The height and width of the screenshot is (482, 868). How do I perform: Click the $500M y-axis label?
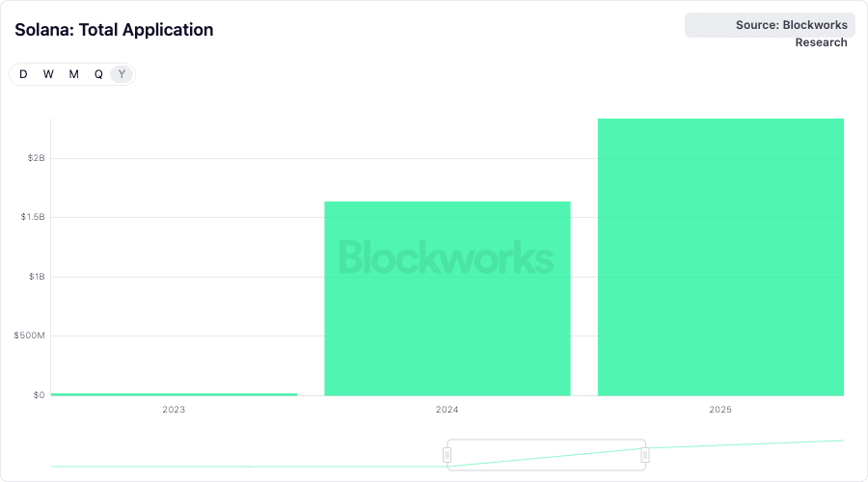pyautogui.click(x=31, y=335)
